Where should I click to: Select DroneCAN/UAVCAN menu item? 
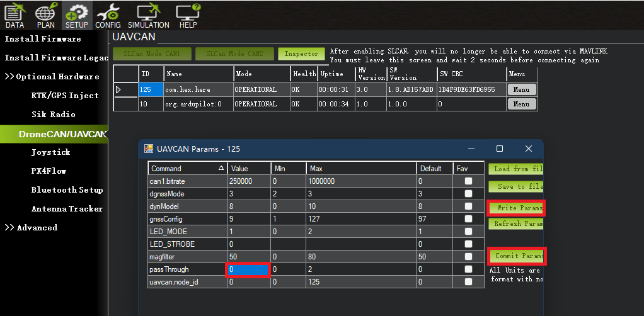(54, 135)
